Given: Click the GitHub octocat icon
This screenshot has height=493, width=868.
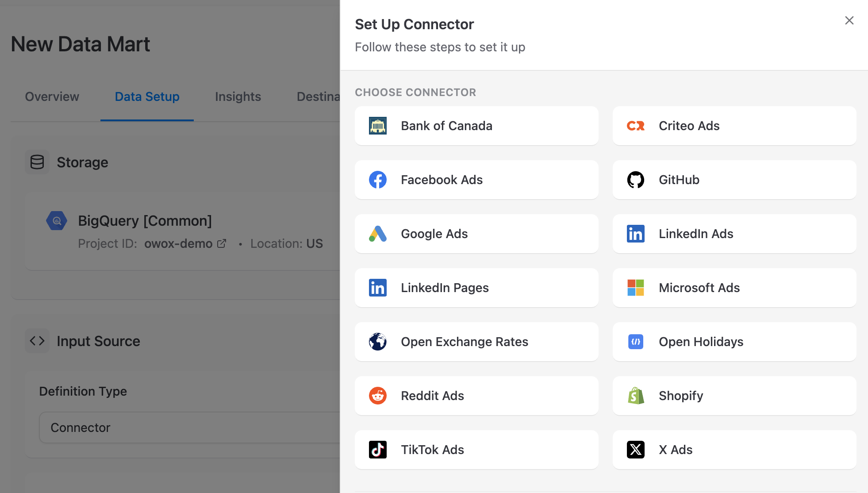Looking at the screenshot, I should [x=635, y=180].
